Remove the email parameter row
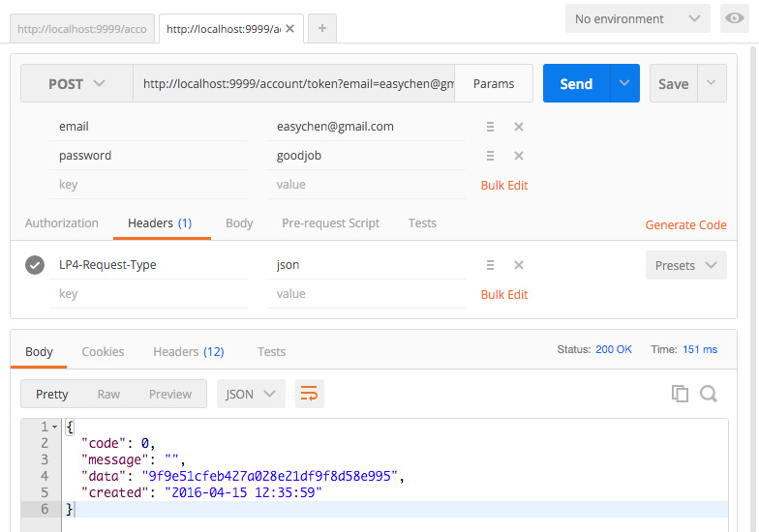 tap(519, 127)
